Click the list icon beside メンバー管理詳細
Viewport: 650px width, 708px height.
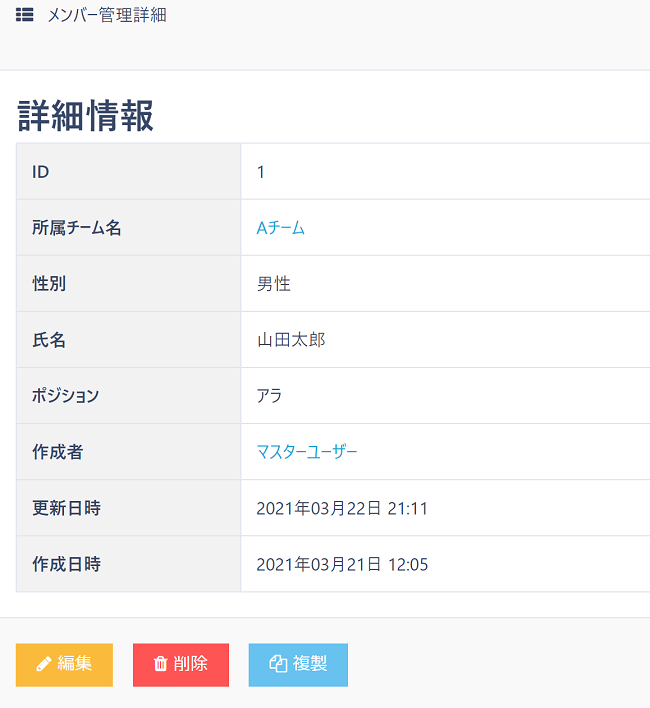tap(25, 15)
